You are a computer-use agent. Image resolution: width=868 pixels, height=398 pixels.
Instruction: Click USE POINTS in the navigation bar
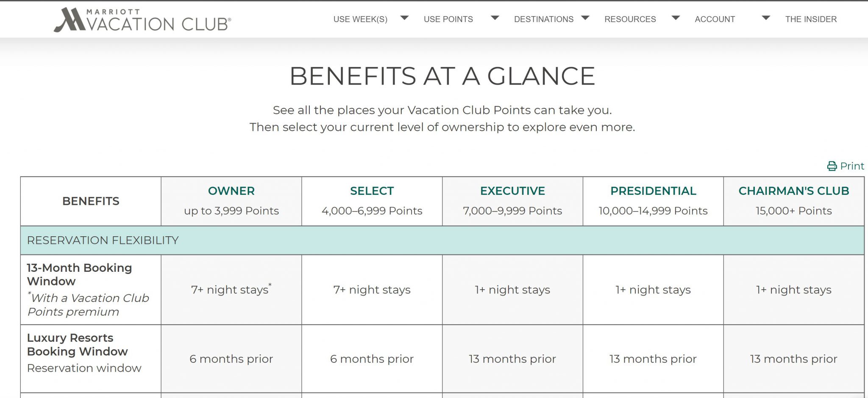pyautogui.click(x=448, y=19)
